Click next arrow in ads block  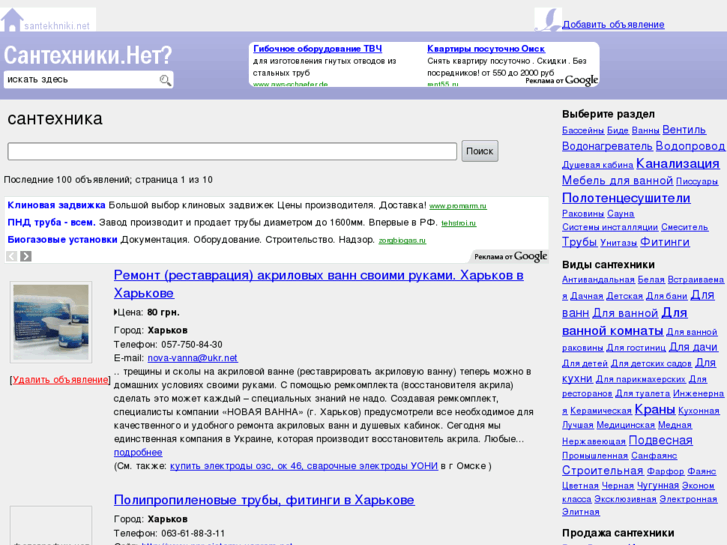(26, 256)
